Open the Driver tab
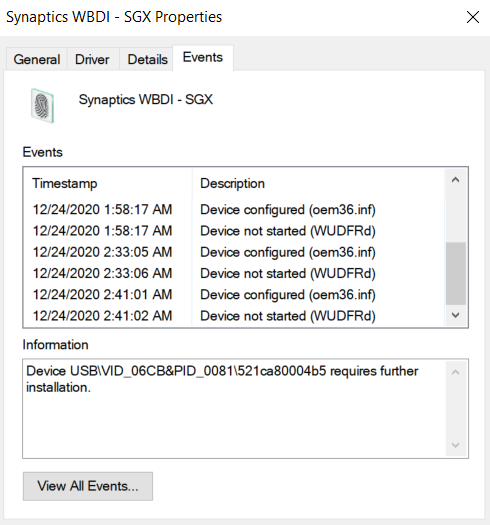490x525 pixels. [92, 60]
